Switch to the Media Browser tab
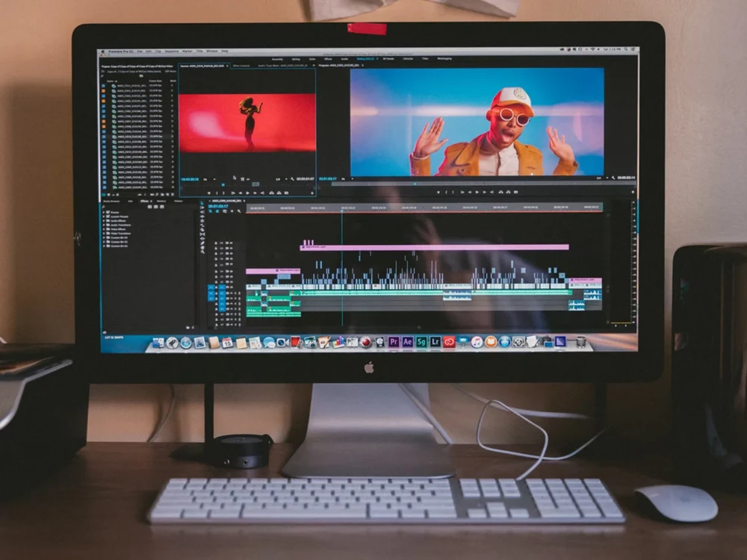Image resolution: width=747 pixels, height=560 pixels. 111,201
